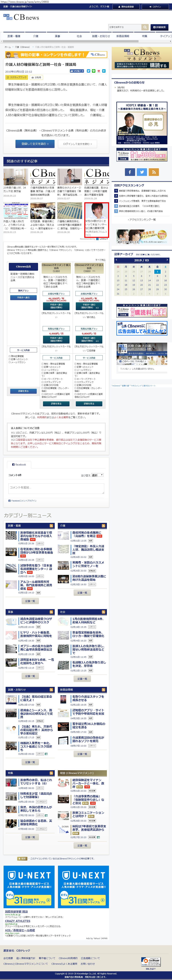Click the スクラップブック button
The width and height of the screenshot is (172, 980).
point(16,77)
